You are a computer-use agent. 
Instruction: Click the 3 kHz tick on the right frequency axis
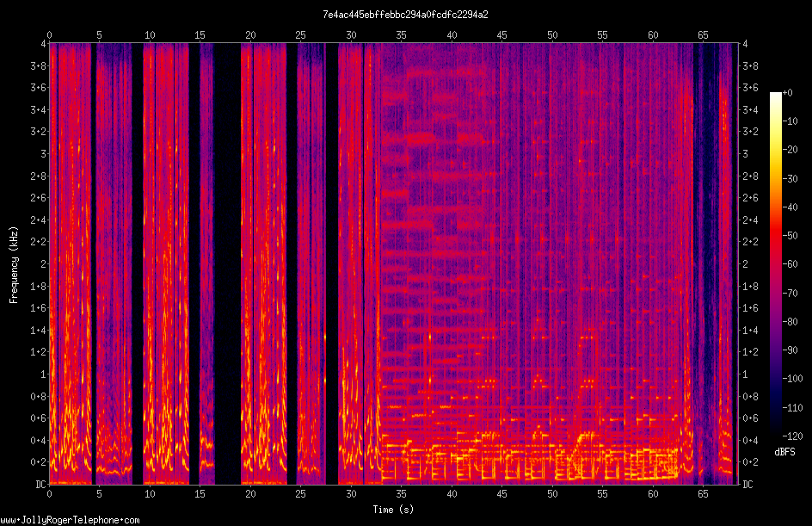tap(745, 153)
